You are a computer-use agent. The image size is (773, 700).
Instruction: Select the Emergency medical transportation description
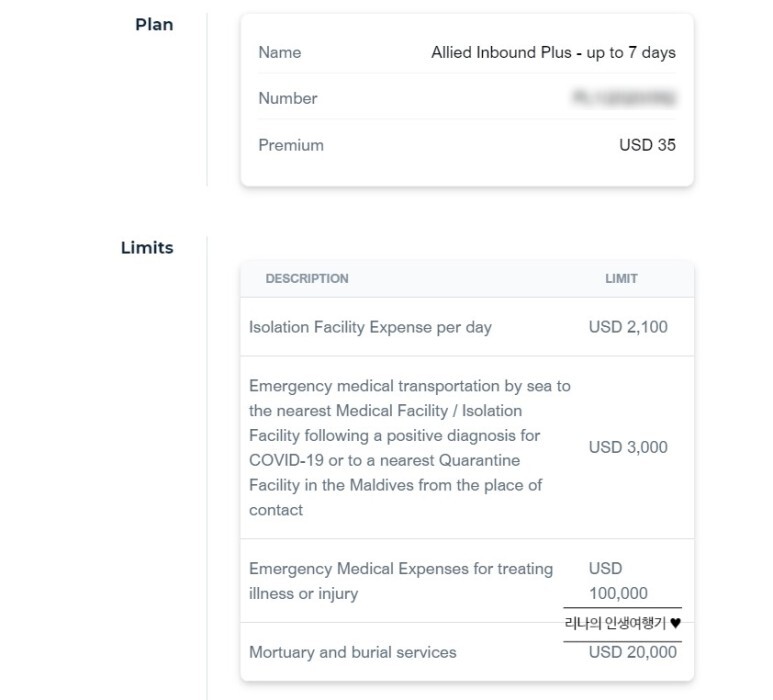(x=410, y=448)
